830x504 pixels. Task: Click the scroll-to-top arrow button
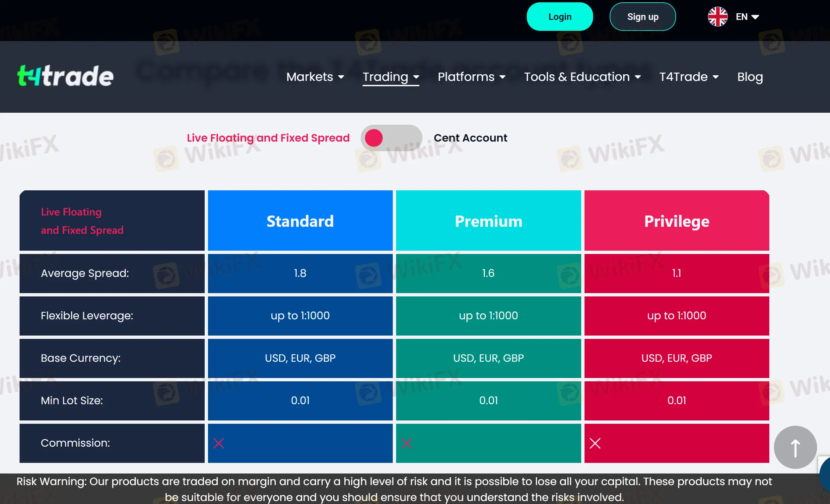[795, 447]
